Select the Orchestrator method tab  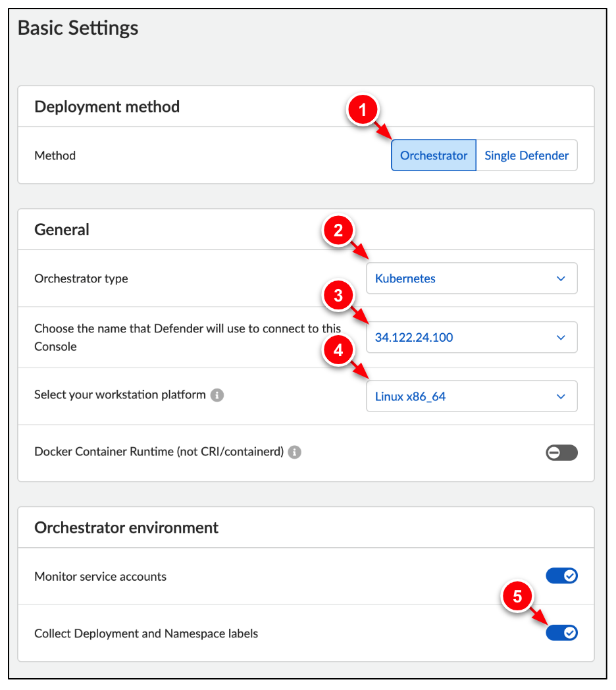point(433,155)
